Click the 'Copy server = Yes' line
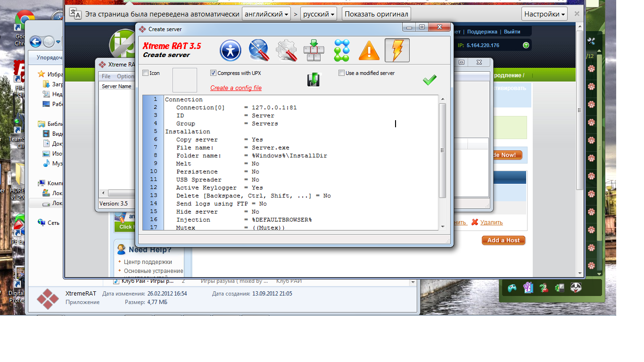 click(x=220, y=140)
